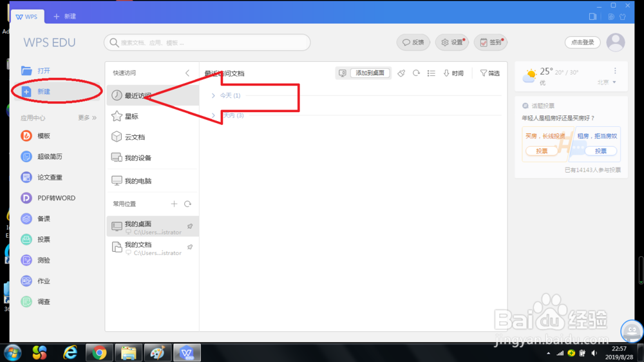Image resolution: width=644 pixels, height=362 pixels.
Task: Pin the 我的文档 location
Action: tap(190, 247)
